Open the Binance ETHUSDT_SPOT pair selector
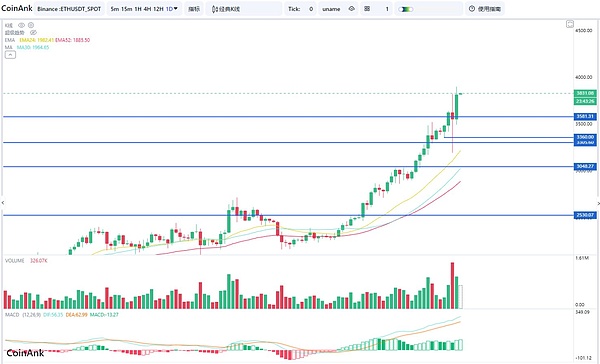The image size is (600, 364). pos(69,9)
